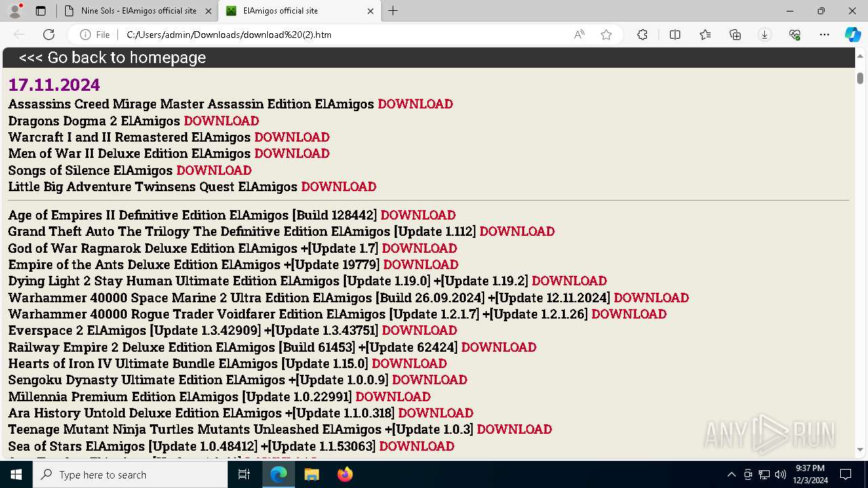
Task: Refresh the current page
Action: (x=49, y=35)
